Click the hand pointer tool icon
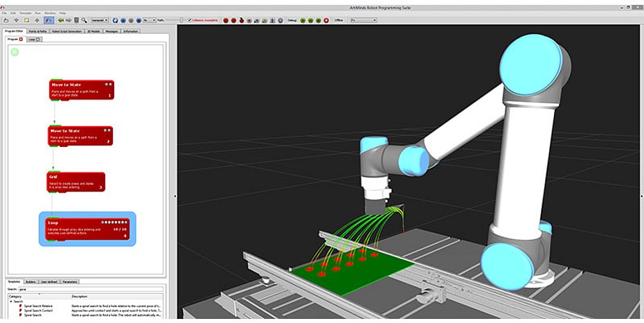The image size is (644, 323). 7,20
